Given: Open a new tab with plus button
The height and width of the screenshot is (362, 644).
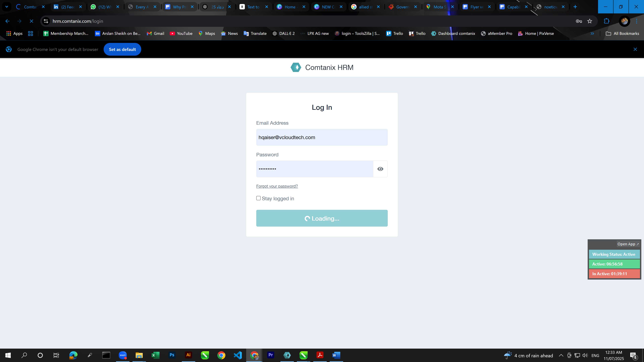Looking at the screenshot, I should (575, 7).
